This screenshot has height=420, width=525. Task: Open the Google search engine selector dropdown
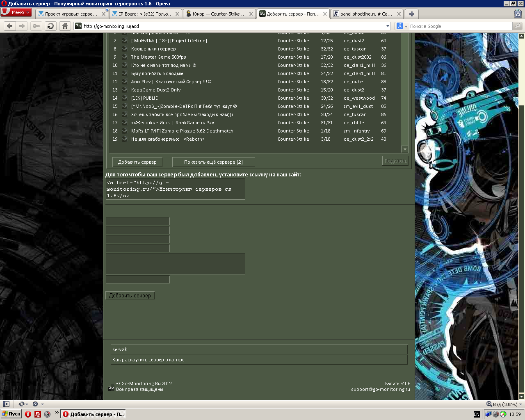402,26
